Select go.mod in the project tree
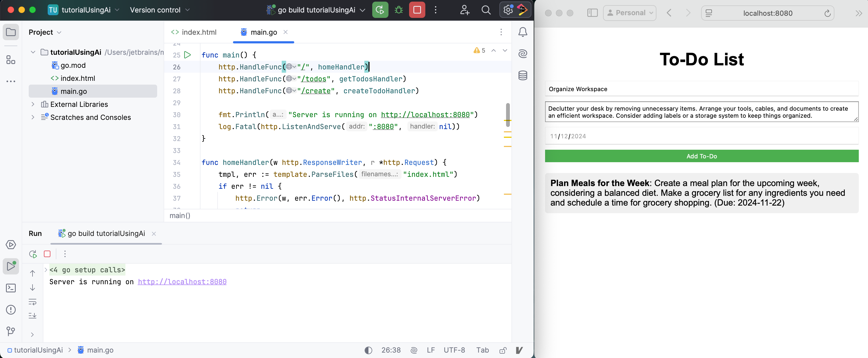The width and height of the screenshot is (868, 358). 73,65
